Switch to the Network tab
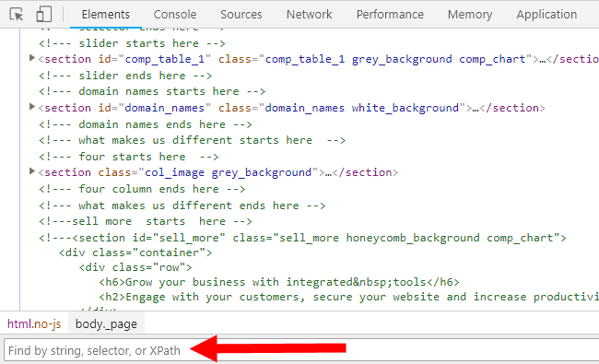This screenshot has width=599, height=364. (309, 15)
